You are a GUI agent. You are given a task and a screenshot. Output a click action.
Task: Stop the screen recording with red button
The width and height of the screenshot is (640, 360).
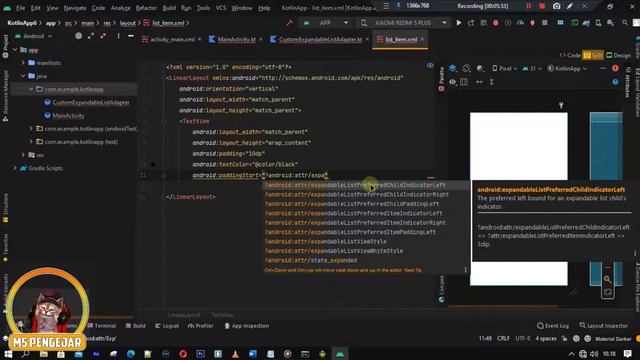point(542,6)
